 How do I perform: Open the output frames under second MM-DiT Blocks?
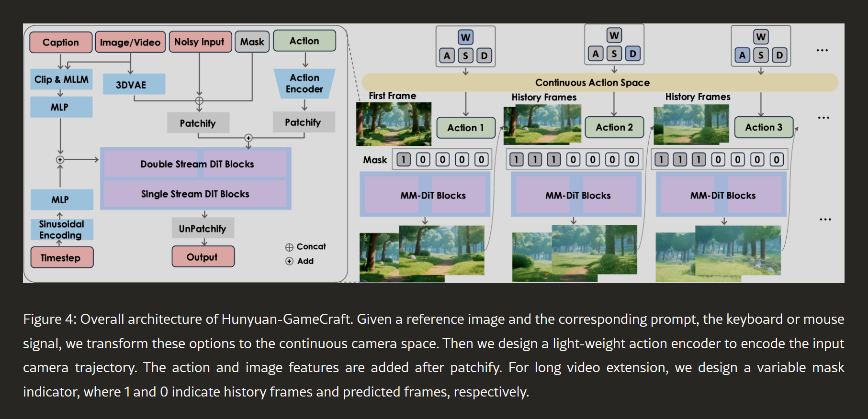point(575,254)
